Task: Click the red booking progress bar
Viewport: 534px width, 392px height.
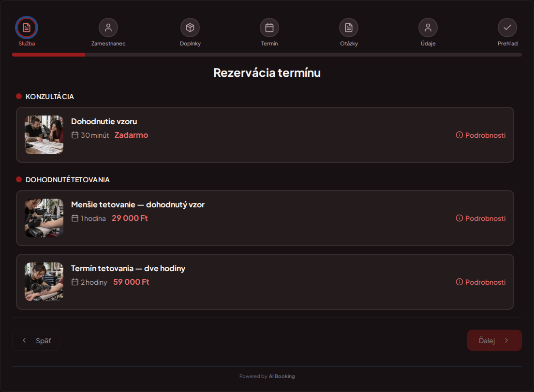Action: pos(48,55)
